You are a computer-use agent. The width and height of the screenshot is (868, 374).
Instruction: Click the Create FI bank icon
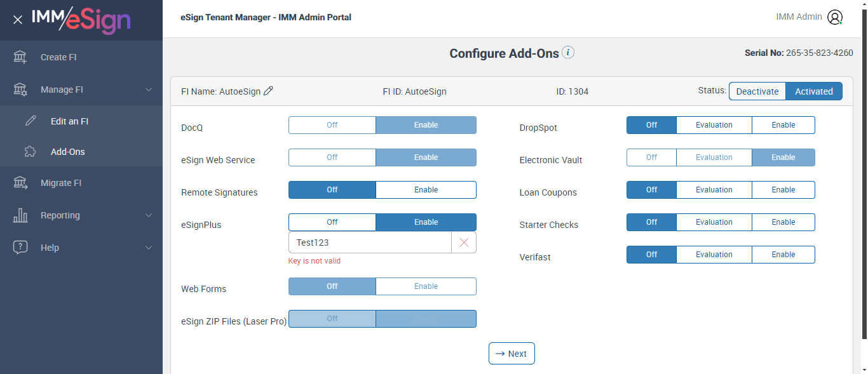click(20, 57)
